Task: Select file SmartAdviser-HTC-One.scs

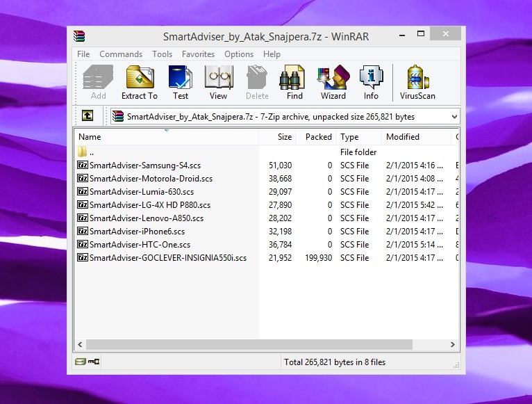Action: 140,245
